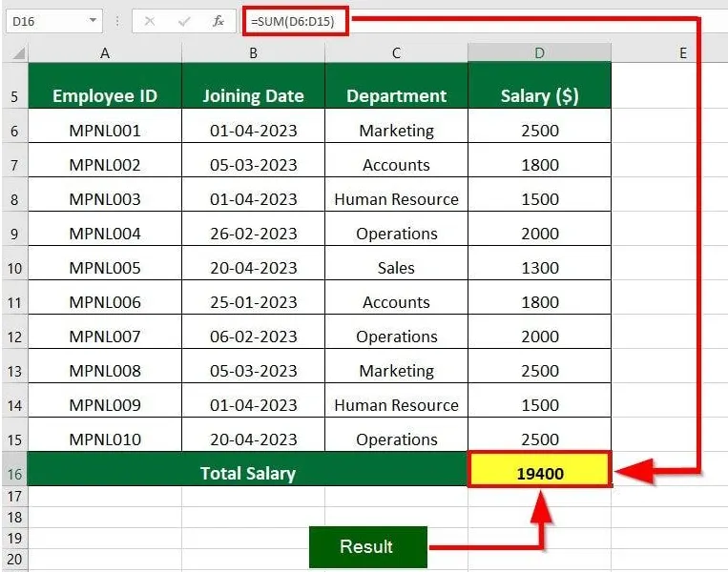Click the Total Salary merged cell
Screen dimensions: 728x572
point(248,469)
